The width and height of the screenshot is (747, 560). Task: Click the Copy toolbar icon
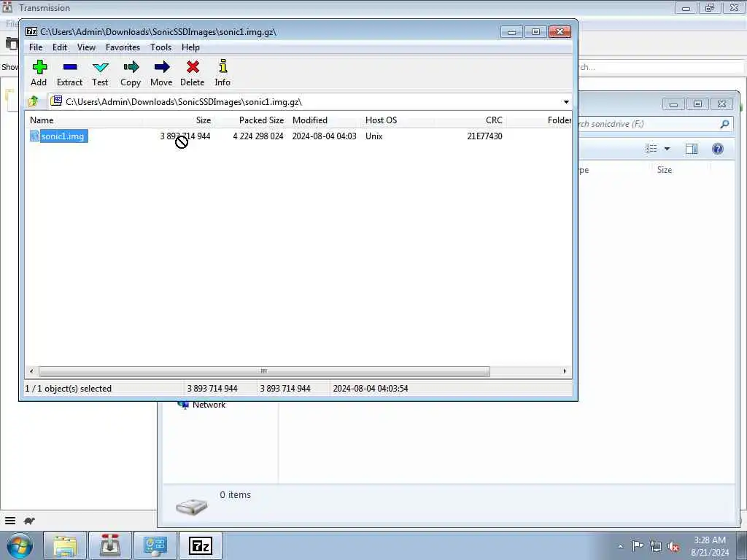[131, 67]
